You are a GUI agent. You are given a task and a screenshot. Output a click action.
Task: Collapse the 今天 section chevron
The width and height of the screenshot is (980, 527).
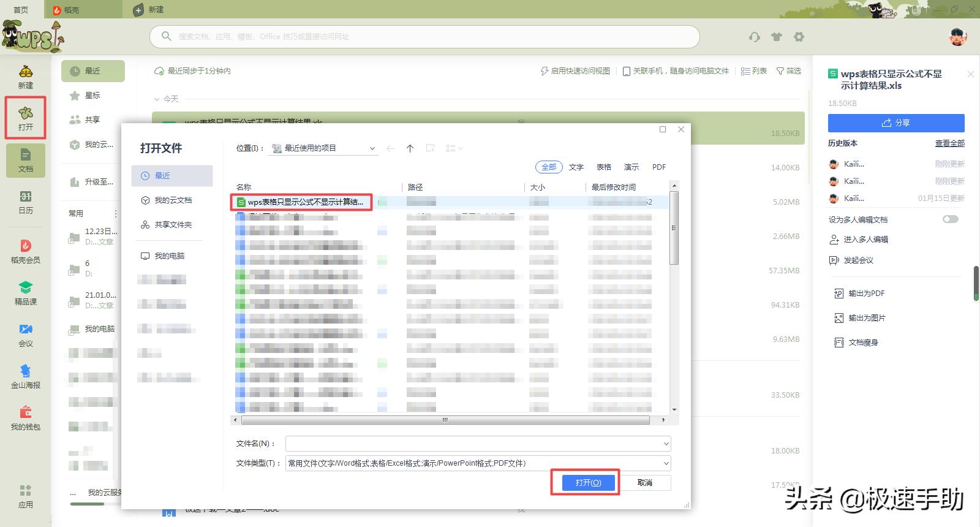point(156,99)
